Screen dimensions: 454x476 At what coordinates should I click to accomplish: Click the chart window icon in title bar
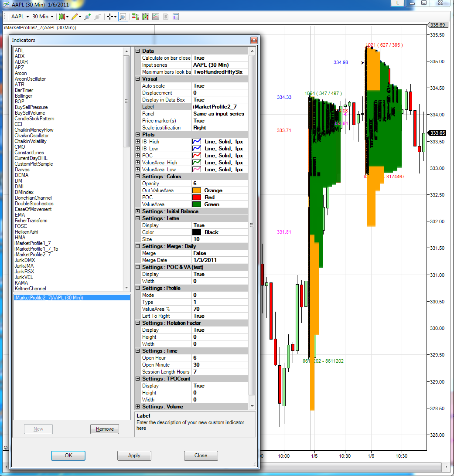pyautogui.click(x=6, y=4)
